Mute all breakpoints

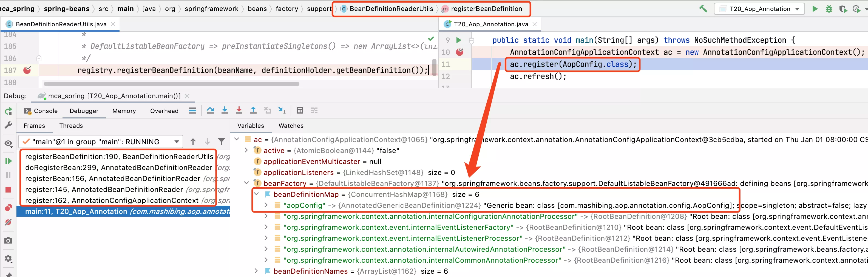(8, 222)
